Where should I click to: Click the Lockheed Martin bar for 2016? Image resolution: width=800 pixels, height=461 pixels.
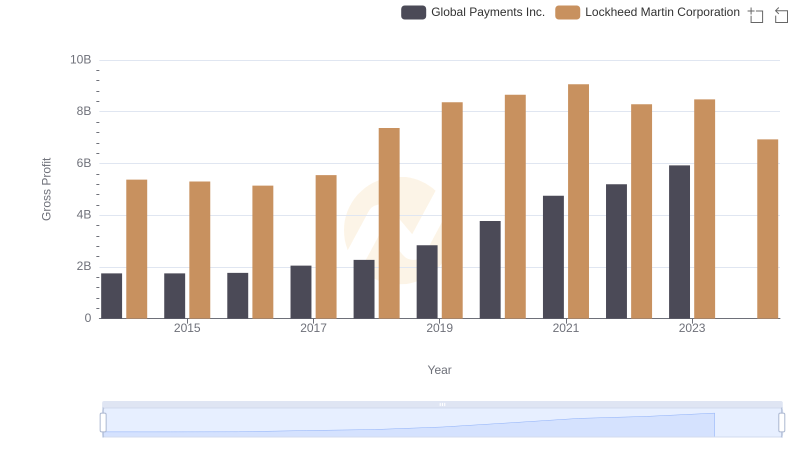263,252
